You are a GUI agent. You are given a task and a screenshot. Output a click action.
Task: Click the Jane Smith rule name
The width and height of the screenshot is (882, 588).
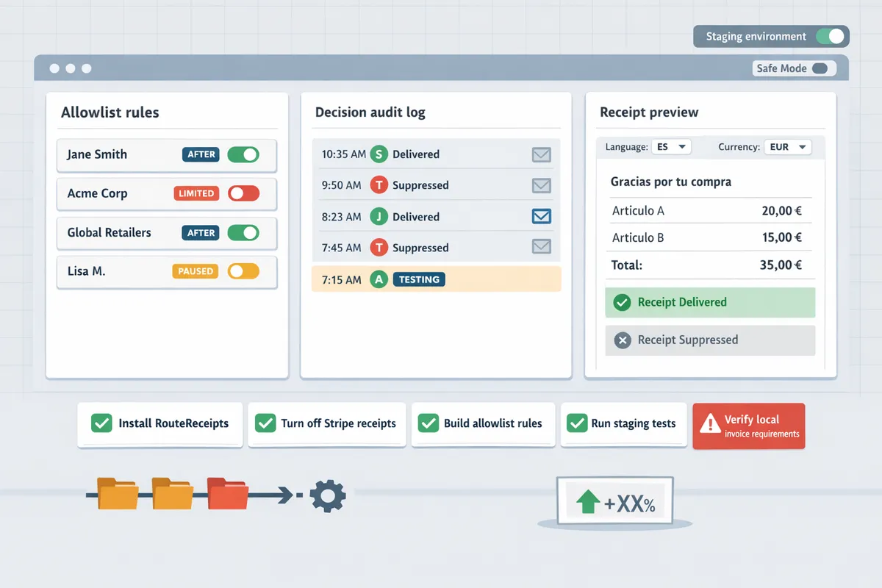point(97,154)
